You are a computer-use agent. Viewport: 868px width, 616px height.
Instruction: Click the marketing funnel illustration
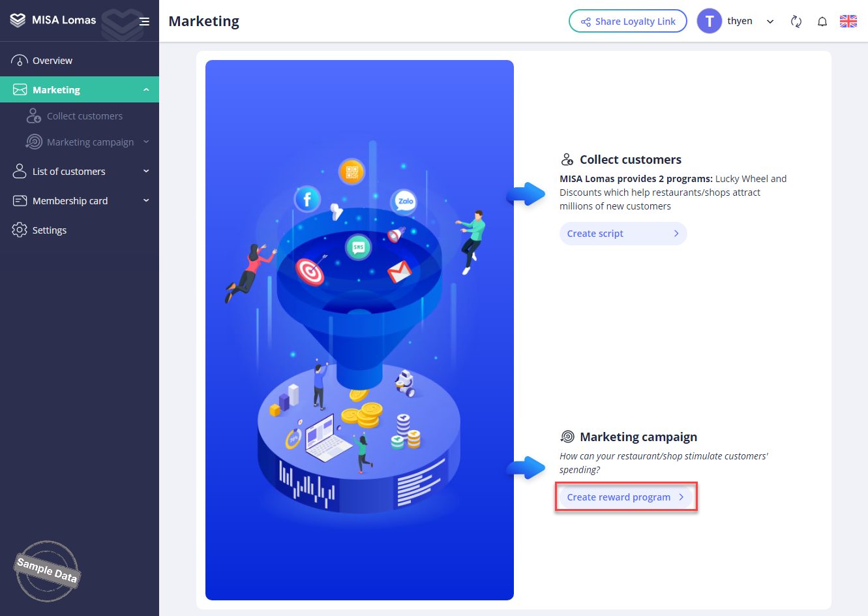pyautogui.click(x=359, y=330)
